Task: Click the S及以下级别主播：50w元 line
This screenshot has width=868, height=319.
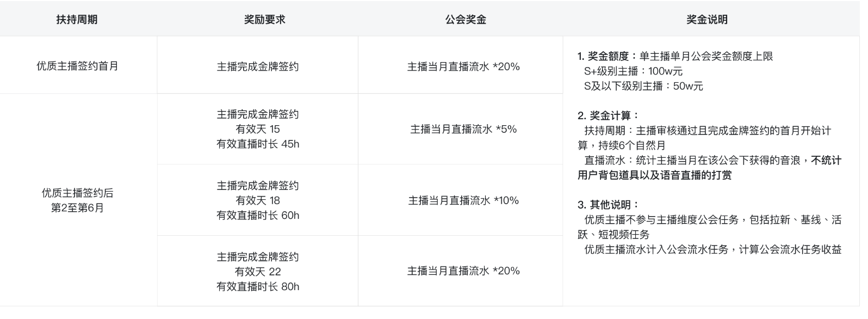Action: [x=643, y=86]
